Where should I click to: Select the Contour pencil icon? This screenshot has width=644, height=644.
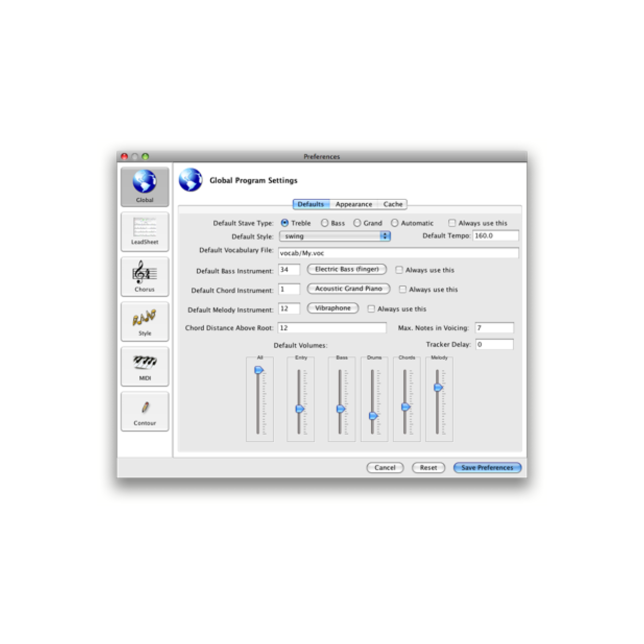pyautogui.click(x=144, y=411)
